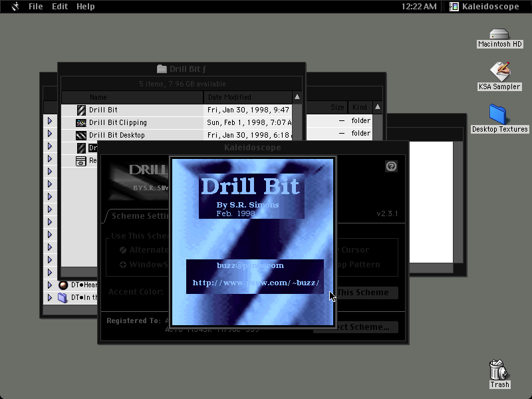Click the Drill Bit logo in Kaleidoscope window

tap(139, 180)
